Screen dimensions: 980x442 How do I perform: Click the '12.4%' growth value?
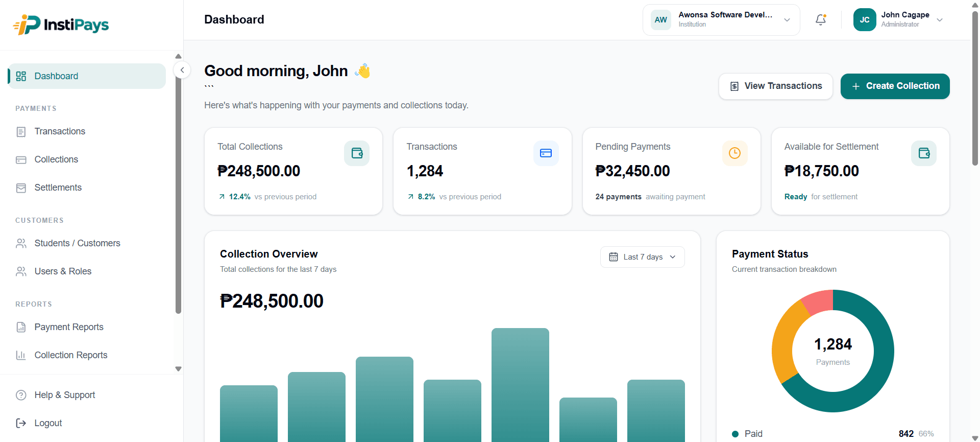[x=240, y=197]
